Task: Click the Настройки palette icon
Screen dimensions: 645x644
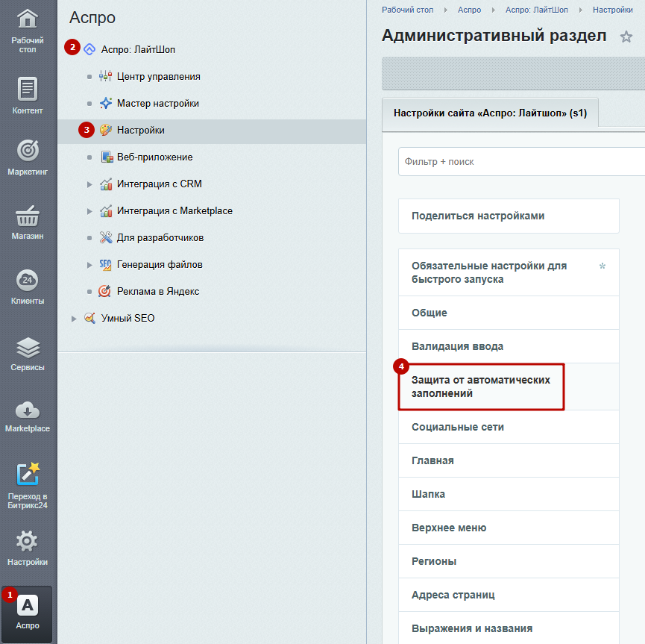Action: pos(106,130)
